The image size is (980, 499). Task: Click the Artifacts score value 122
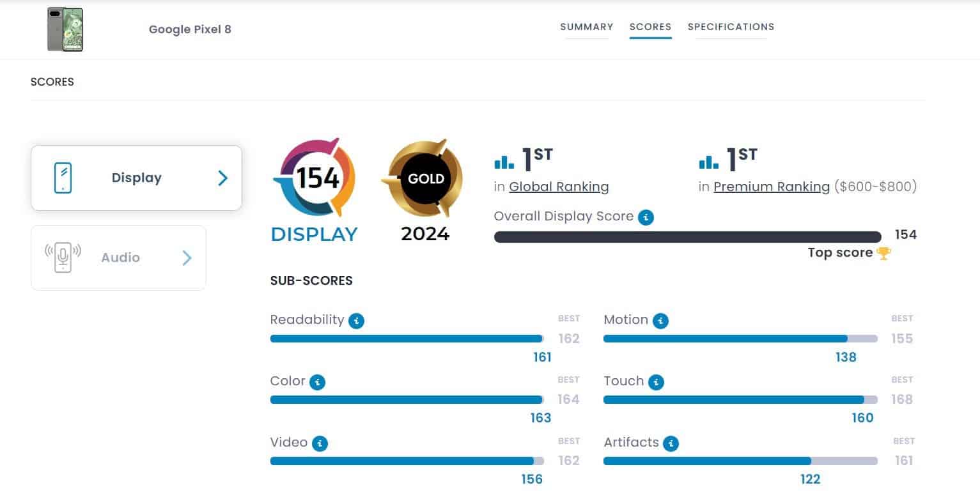(x=810, y=479)
